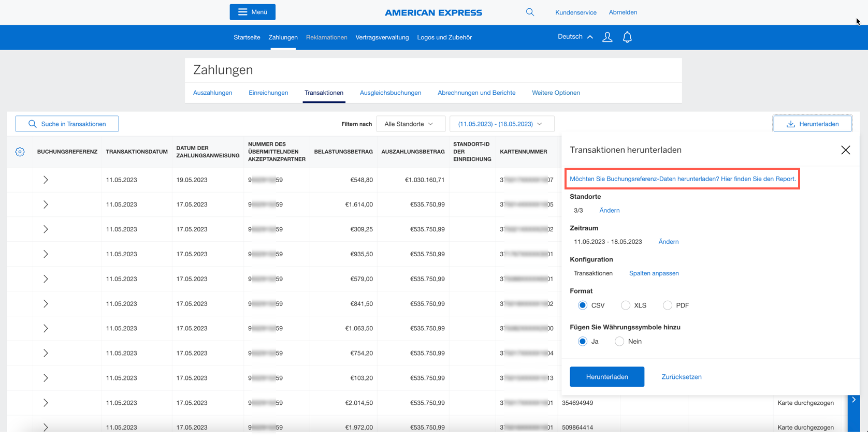
Task: Click the table settings gear icon
Action: pyautogui.click(x=20, y=152)
